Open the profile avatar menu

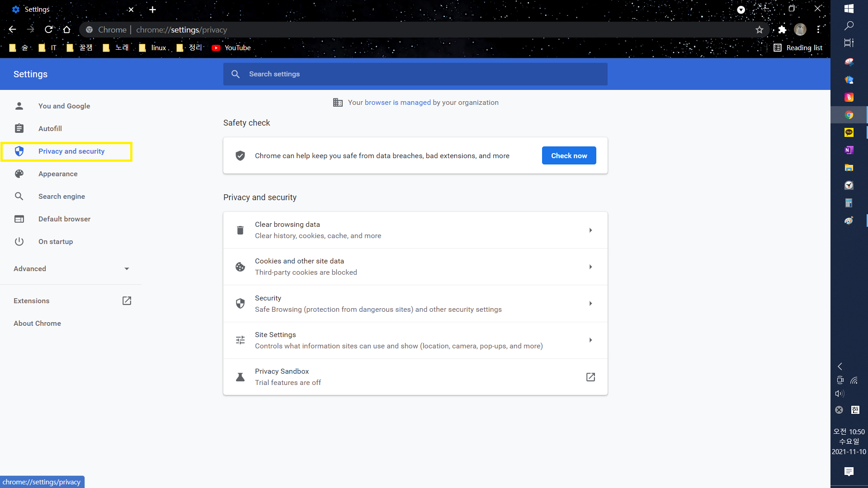(x=800, y=29)
